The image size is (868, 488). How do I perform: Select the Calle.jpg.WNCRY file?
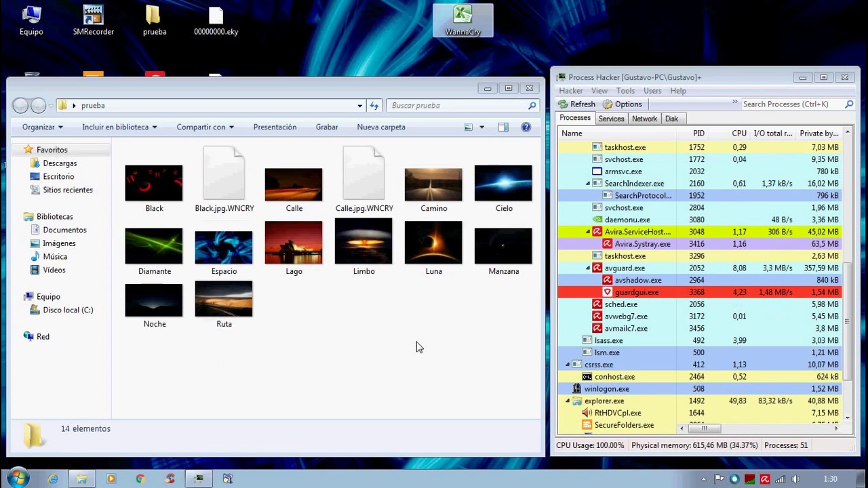(x=364, y=180)
